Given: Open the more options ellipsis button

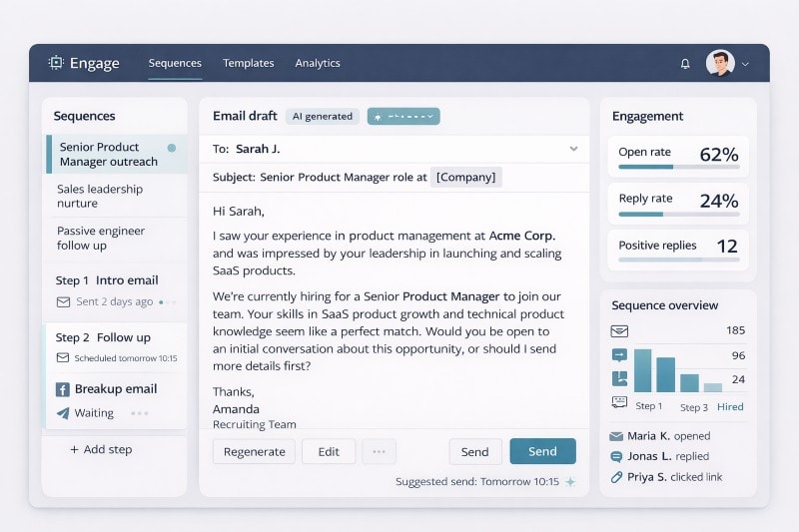Looking at the screenshot, I should (380, 451).
